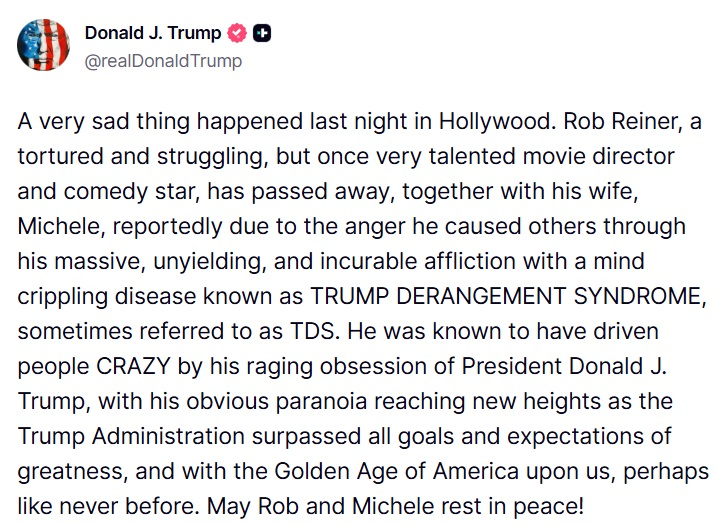The width and height of the screenshot is (725, 524).
Task: Click the red verified checkmark badge
Action: 238,33
